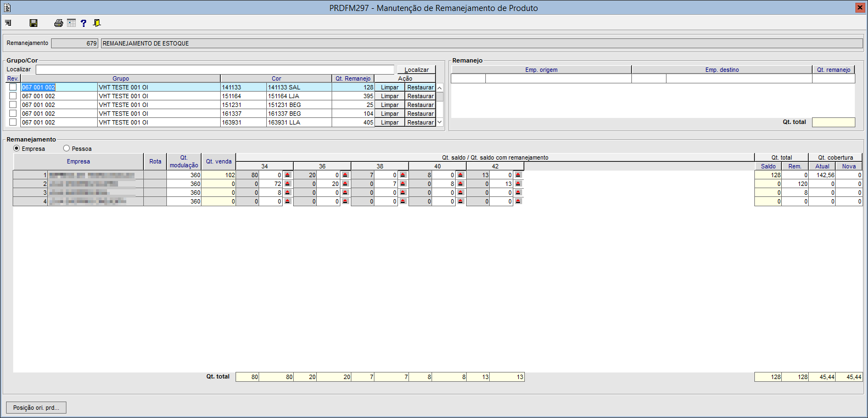
Task: Click red arrow icon for size 40, row 4
Action: click(460, 201)
